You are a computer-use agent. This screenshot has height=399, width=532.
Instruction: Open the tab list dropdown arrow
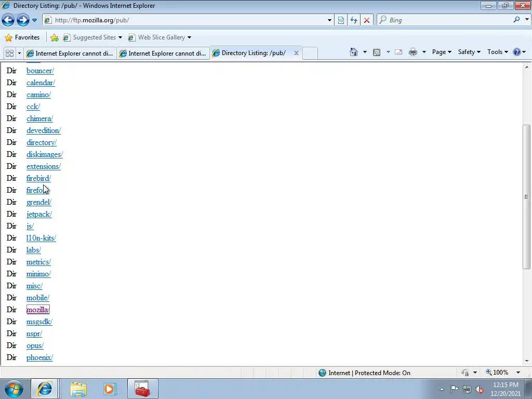click(x=19, y=54)
